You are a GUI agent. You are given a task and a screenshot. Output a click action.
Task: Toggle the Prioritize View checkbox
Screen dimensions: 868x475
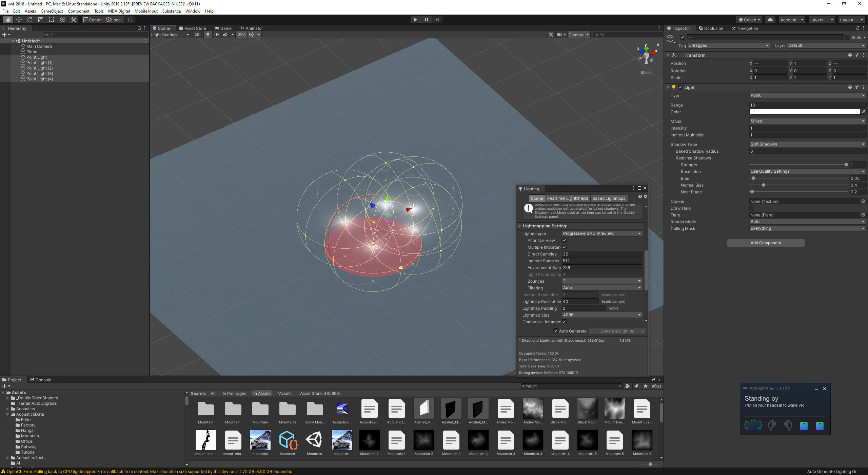[x=564, y=240]
